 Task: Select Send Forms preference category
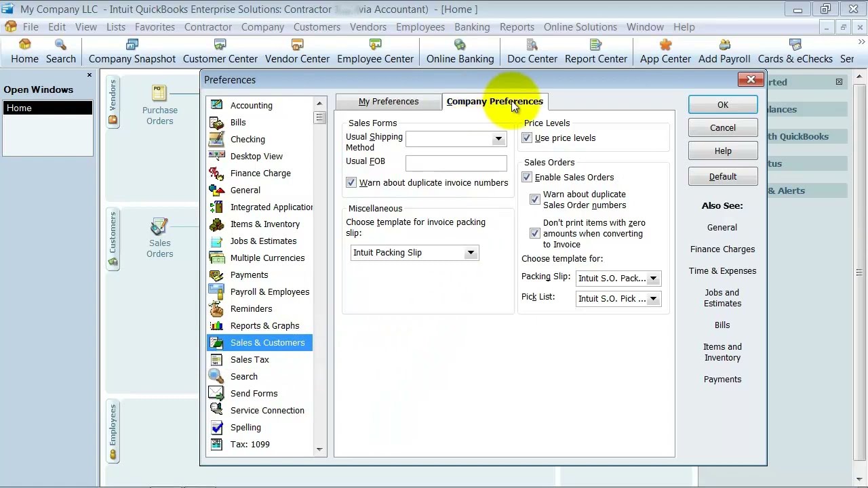[259, 393]
